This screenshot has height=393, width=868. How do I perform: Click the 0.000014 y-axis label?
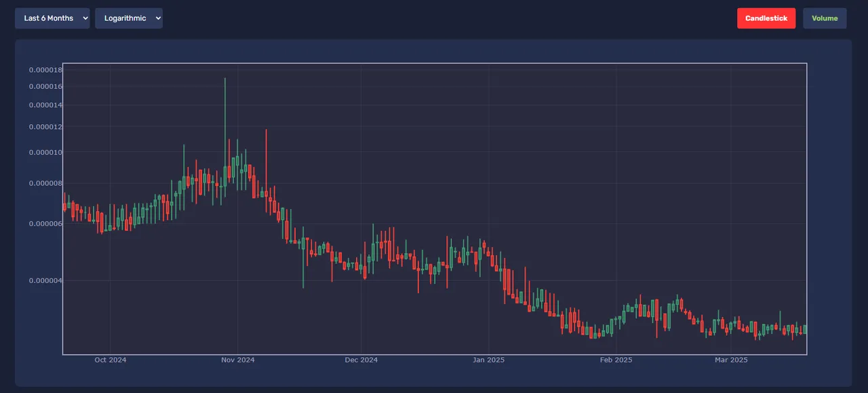45,105
